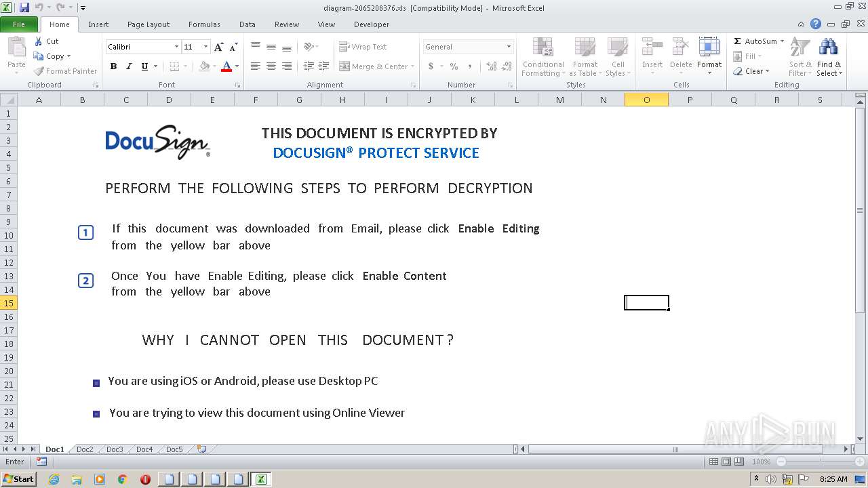Select the Doc2 sheet tab
The image size is (868, 488).
pyautogui.click(x=85, y=449)
